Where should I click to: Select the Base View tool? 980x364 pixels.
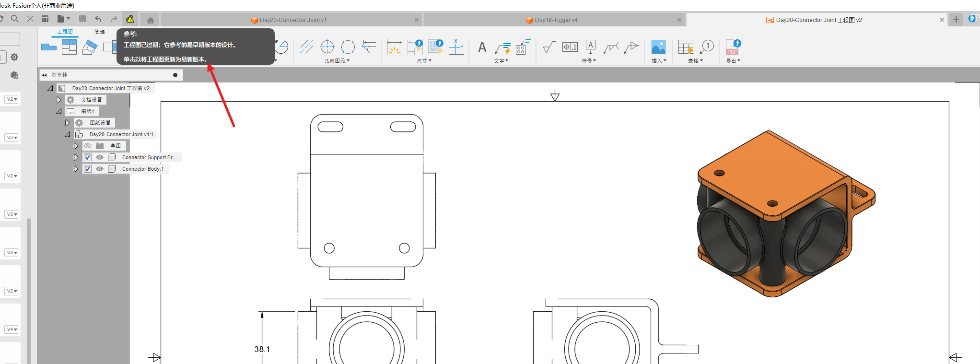click(48, 47)
